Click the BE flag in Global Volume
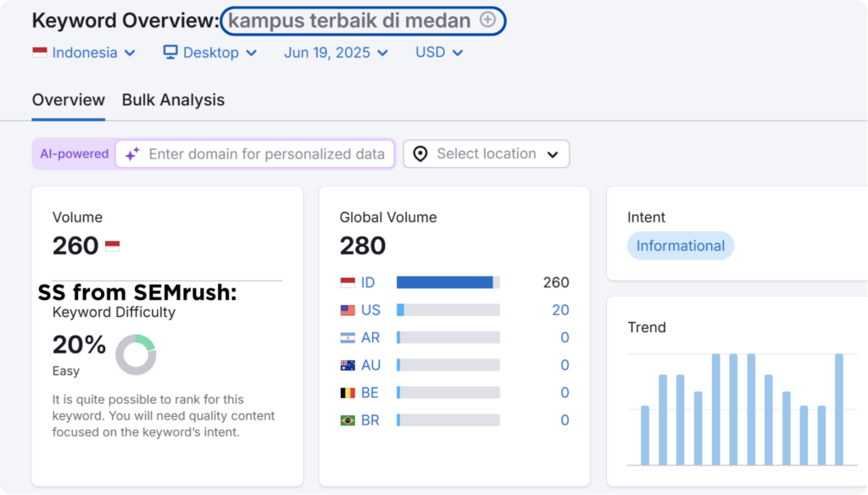 [x=348, y=392]
